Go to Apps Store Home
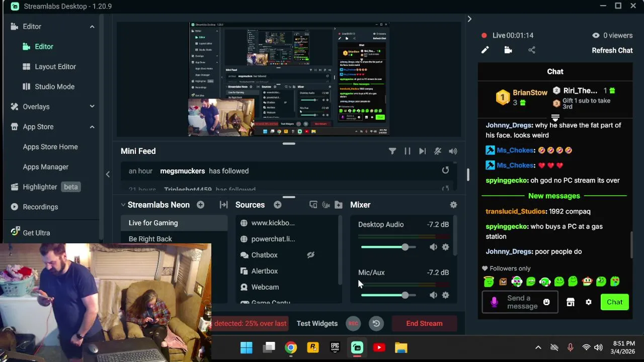This screenshot has height=362, width=644. click(50, 147)
